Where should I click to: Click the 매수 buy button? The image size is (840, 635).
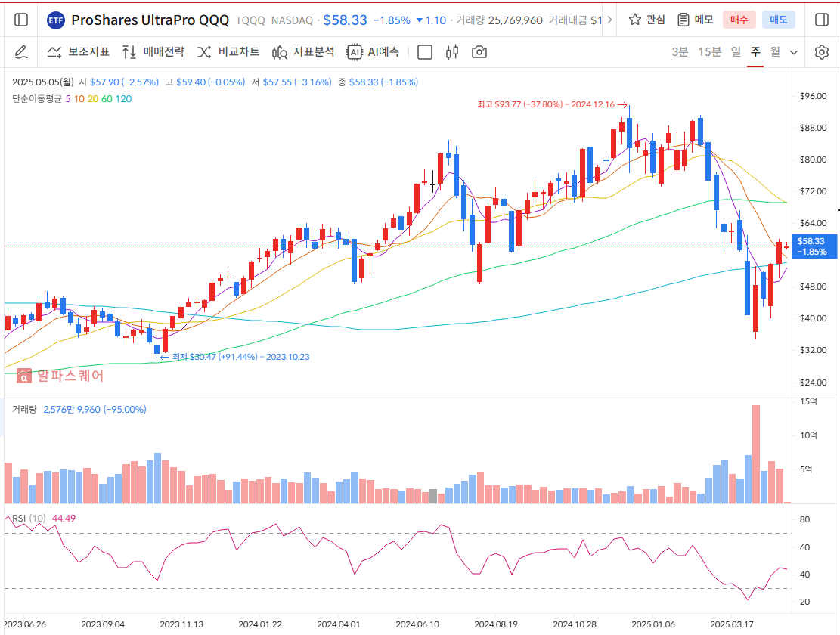(739, 20)
